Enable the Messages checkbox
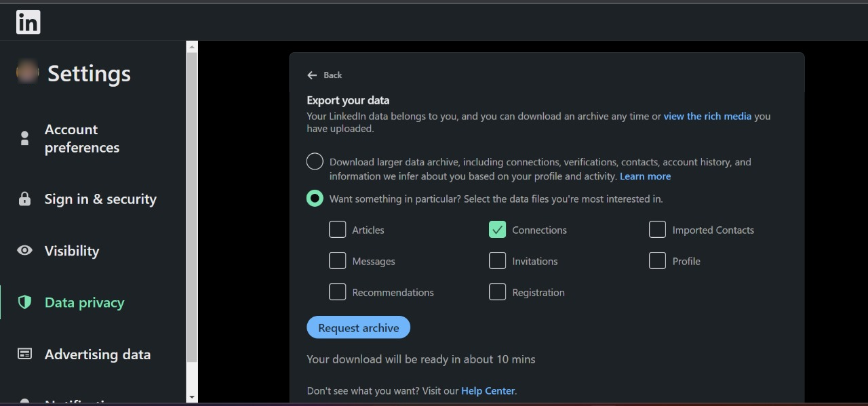The image size is (868, 406). pyautogui.click(x=337, y=261)
